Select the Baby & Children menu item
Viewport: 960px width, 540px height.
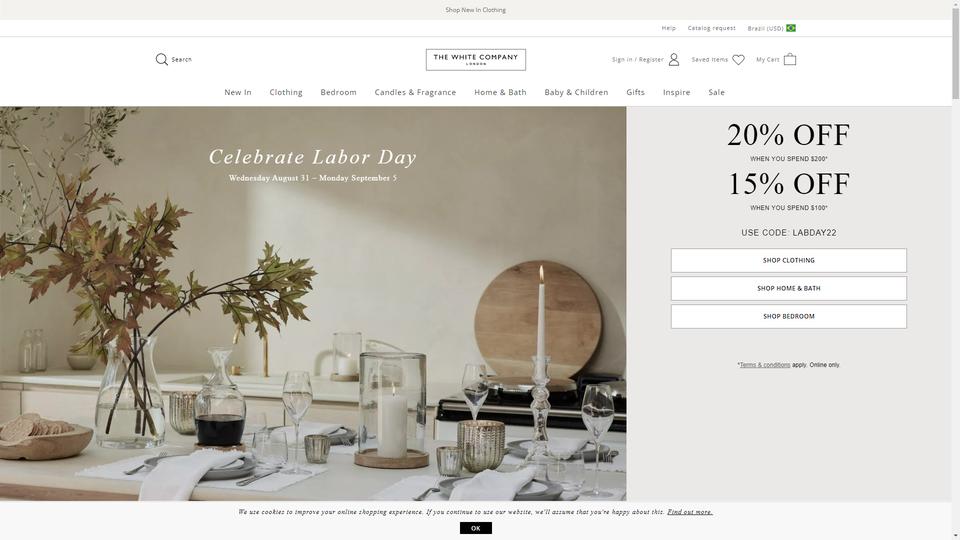(x=576, y=92)
